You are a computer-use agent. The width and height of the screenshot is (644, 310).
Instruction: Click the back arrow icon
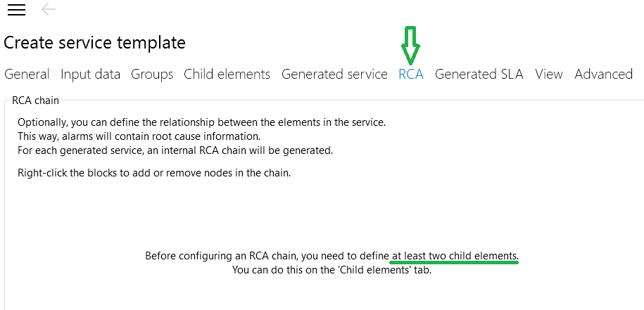49,9
